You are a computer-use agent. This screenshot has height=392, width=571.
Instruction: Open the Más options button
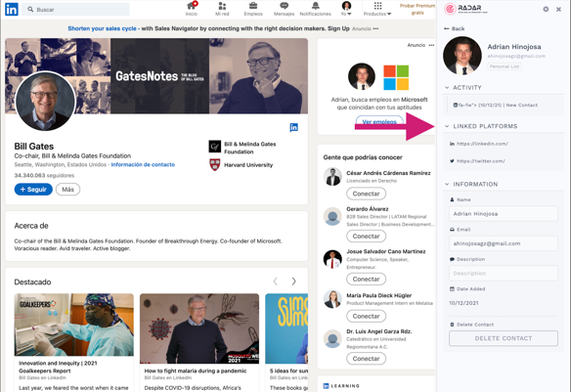pos(67,190)
